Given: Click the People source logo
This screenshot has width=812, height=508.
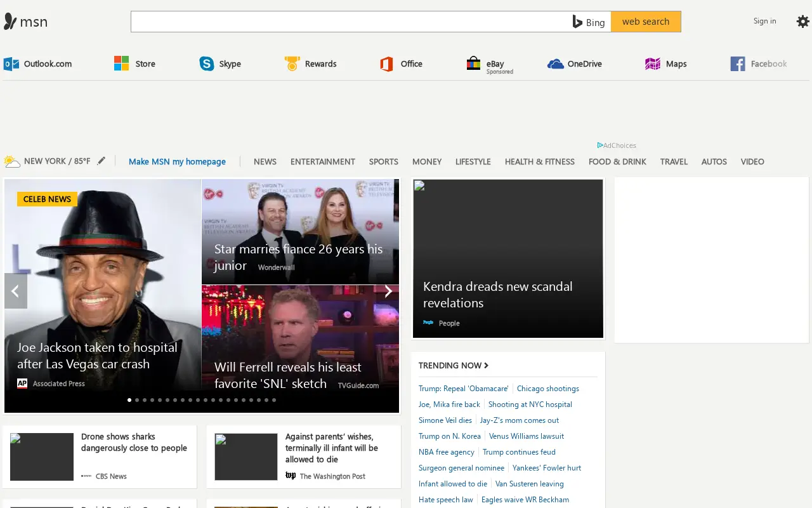Looking at the screenshot, I should (x=428, y=323).
